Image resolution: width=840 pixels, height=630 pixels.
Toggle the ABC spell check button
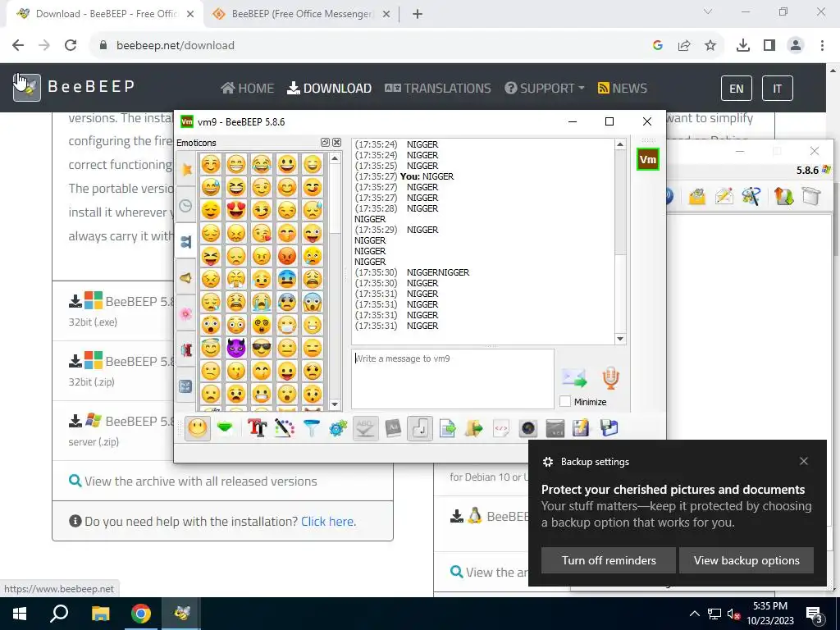point(365,428)
